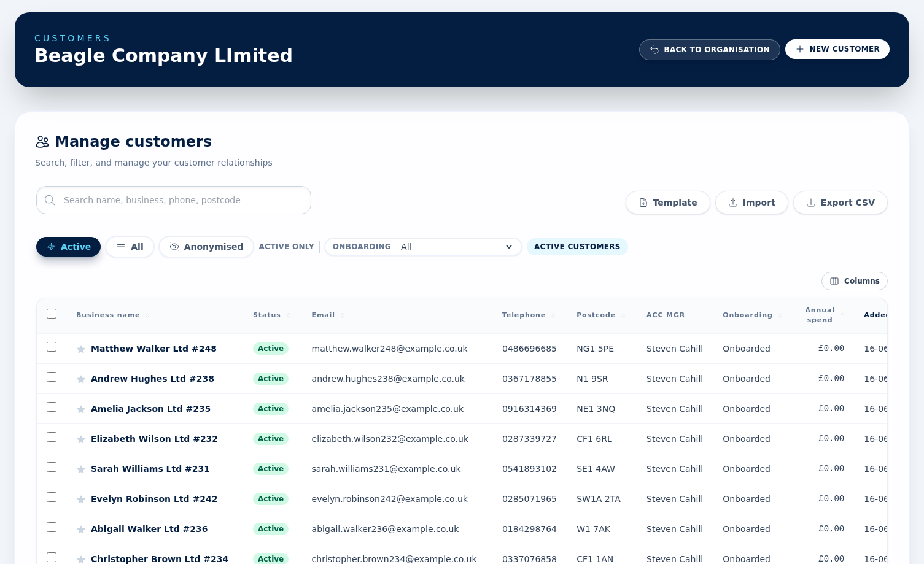Viewport: 924px width, 564px height.
Task: Click postcode NE1 3NQ
Action: 596,409
